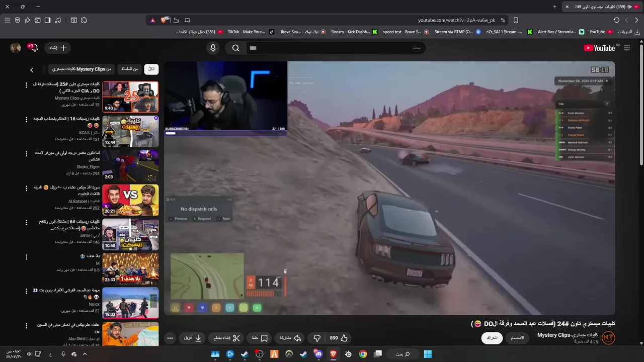Open options for Mystery Town #25 video
The image size is (644, 362).
click(x=27, y=84)
